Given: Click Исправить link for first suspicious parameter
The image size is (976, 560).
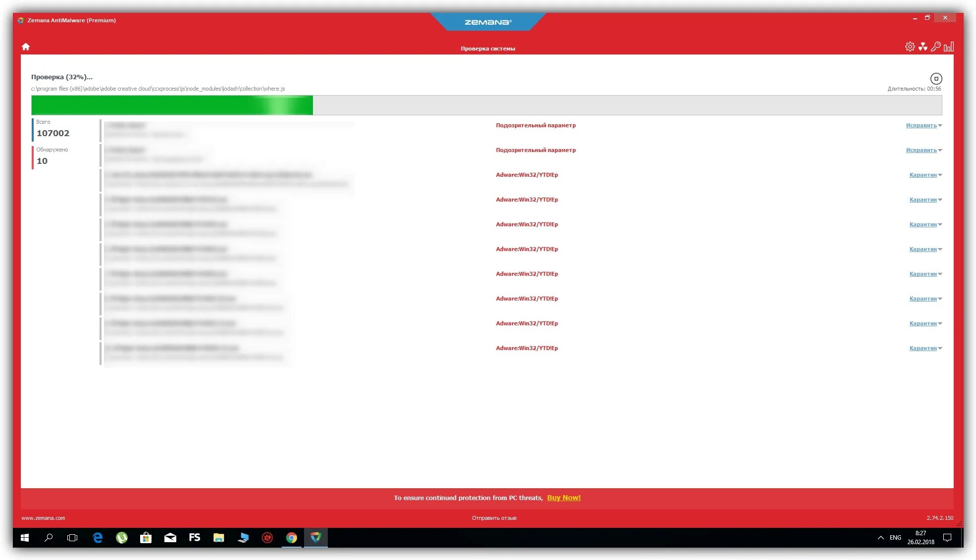Looking at the screenshot, I should tap(921, 125).
